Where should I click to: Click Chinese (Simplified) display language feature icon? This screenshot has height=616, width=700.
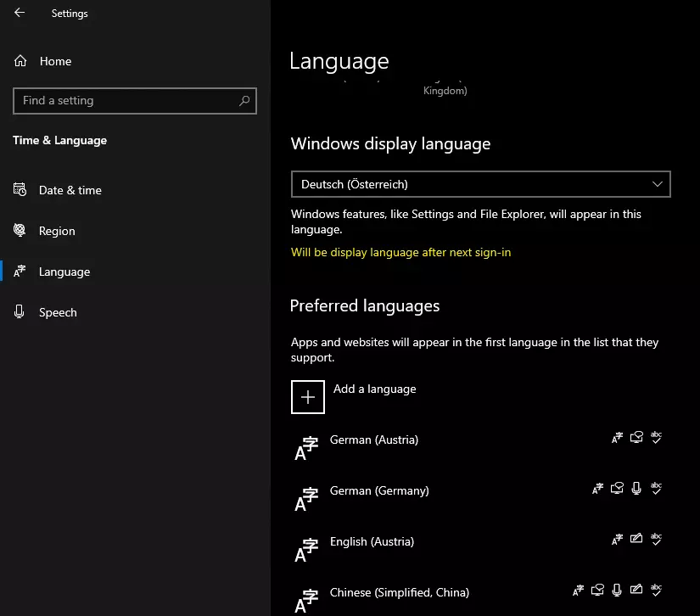tap(578, 590)
